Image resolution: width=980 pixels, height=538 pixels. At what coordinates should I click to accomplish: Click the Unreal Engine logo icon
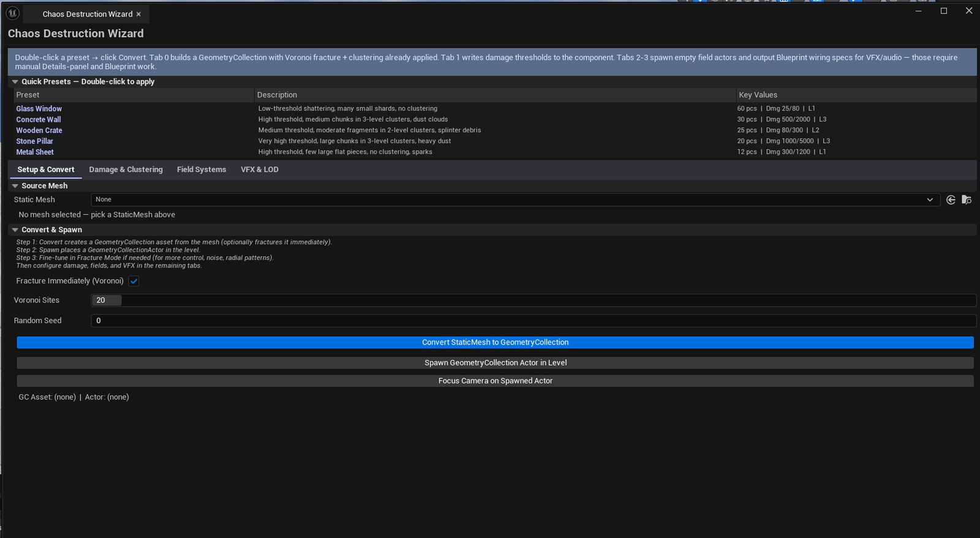tap(12, 13)
